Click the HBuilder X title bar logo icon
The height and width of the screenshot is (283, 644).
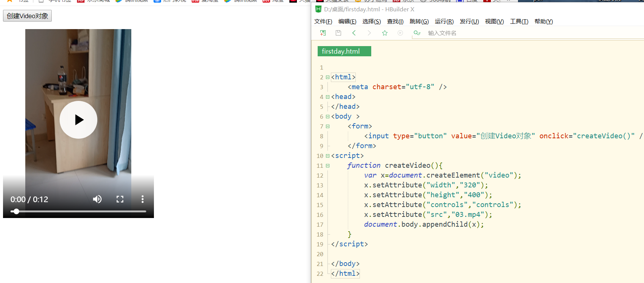[318, 9]
